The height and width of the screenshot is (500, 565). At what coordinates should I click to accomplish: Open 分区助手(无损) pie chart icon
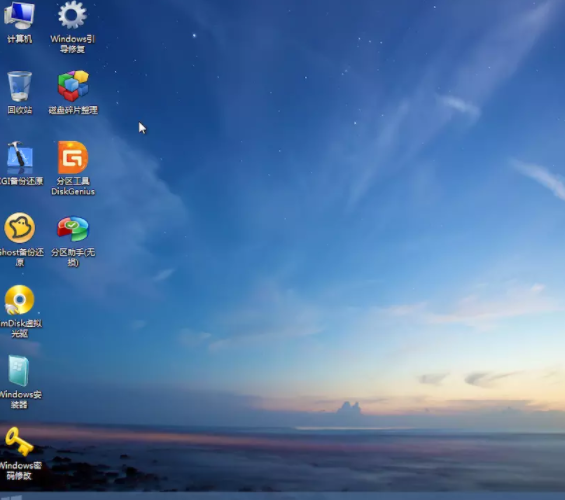tap(73, 229)
